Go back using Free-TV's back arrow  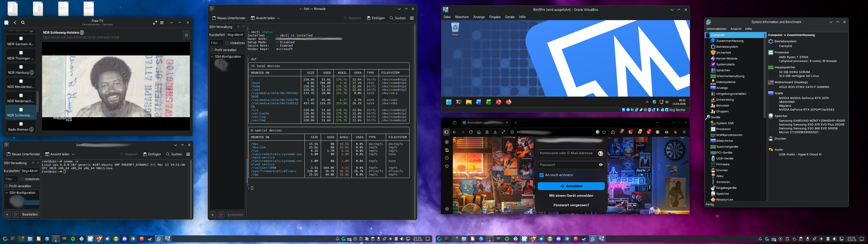(15, 23)
